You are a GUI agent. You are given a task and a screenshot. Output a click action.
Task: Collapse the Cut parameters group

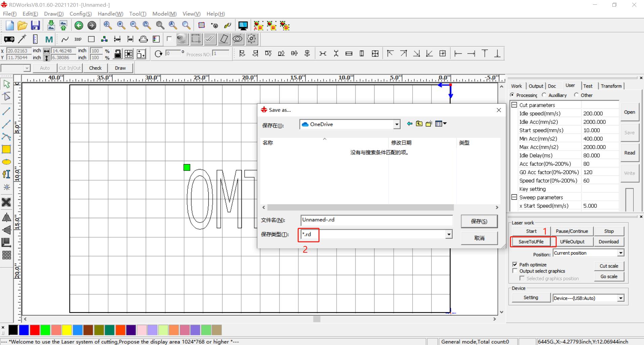point(514,105)
